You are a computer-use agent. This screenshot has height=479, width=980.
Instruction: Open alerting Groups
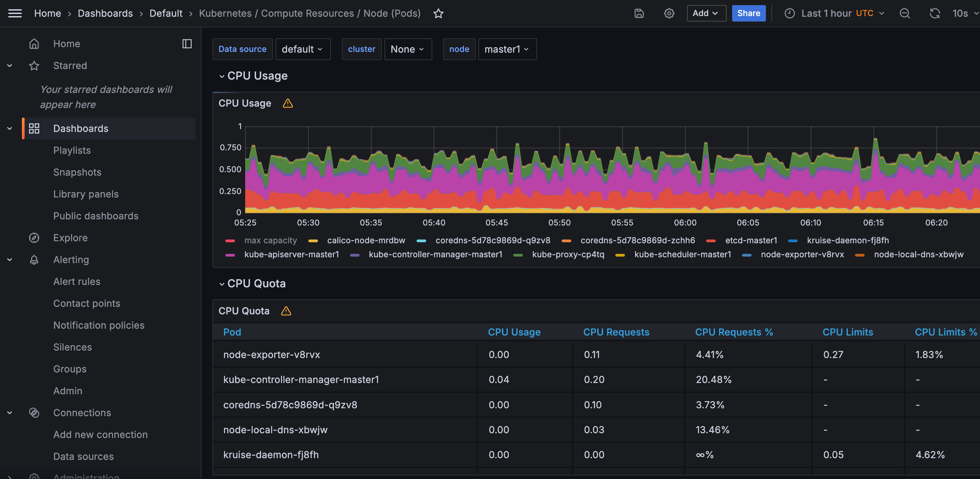point(70,369)
